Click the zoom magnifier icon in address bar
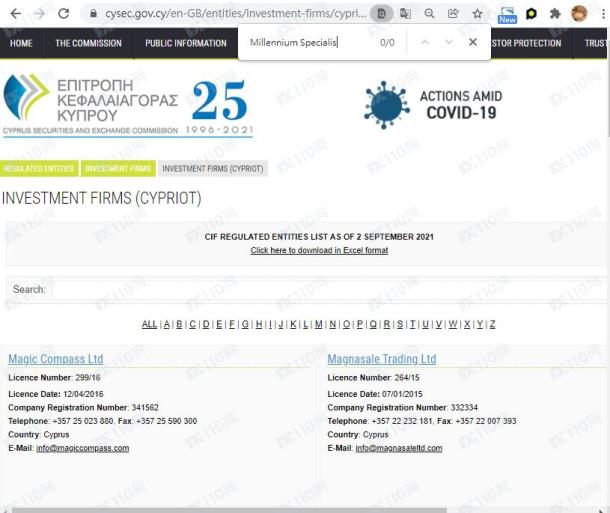This screenshot has height=513, width=610. click(x=429, y=14)
